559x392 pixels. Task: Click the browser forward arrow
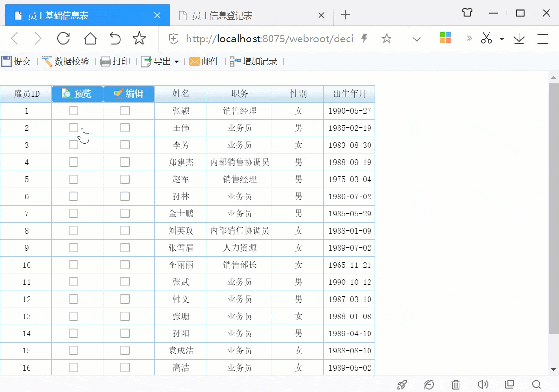click(38, 39)
